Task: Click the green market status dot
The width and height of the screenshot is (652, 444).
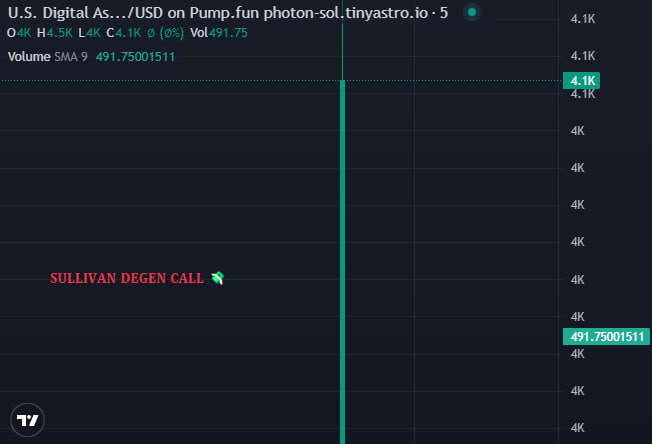Action: (472, 12)
